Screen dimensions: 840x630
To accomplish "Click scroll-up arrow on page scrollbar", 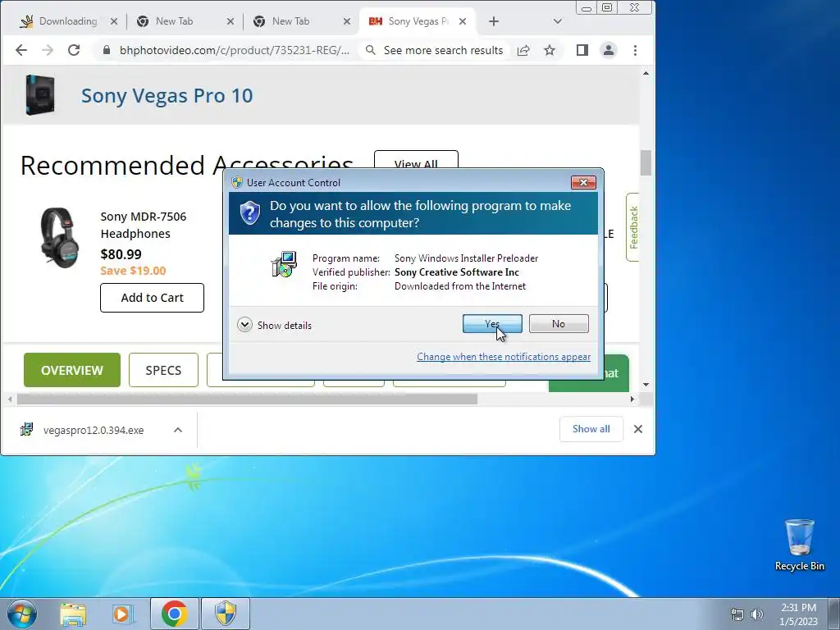I will (x=646, y=73).
